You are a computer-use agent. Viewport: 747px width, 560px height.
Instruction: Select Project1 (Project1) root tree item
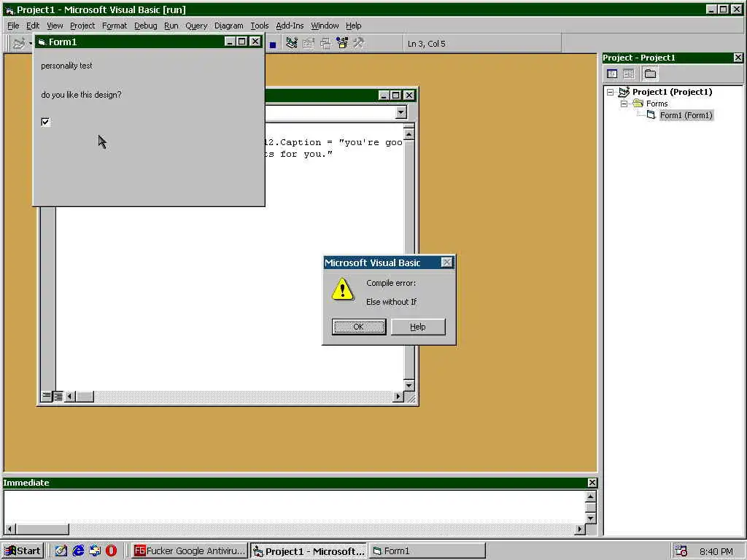[672, 92]
